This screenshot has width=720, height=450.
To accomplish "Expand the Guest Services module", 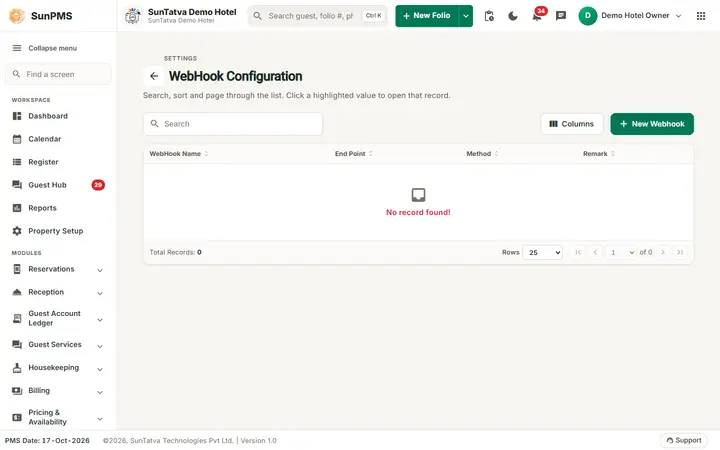I will click(100, 346).
